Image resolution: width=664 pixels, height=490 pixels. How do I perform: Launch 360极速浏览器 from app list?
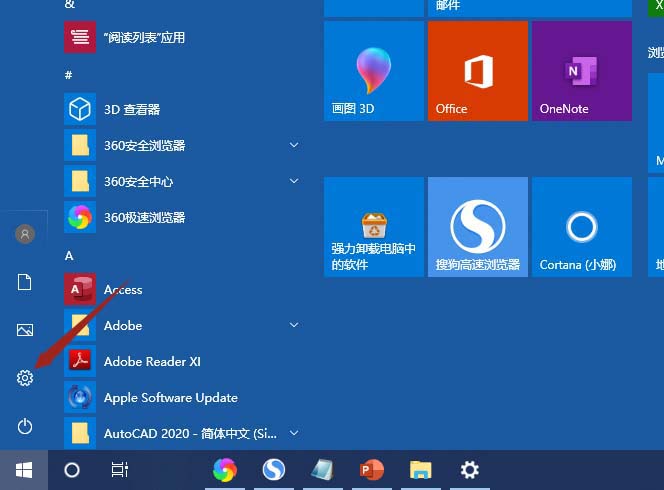182,218
